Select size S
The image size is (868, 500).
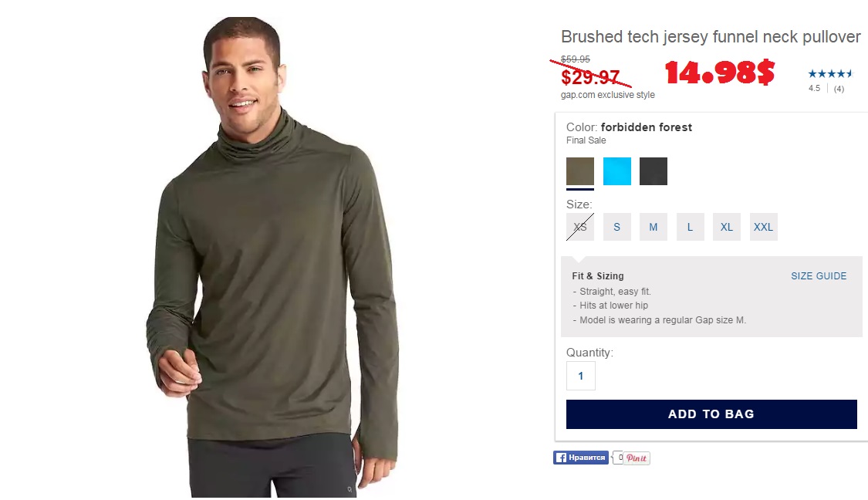point(616,227)
